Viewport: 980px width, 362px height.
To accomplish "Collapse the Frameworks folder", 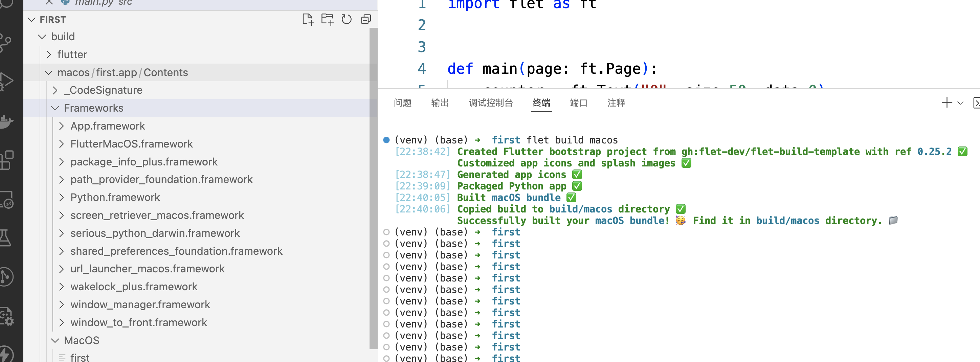I will pos(55,108).
